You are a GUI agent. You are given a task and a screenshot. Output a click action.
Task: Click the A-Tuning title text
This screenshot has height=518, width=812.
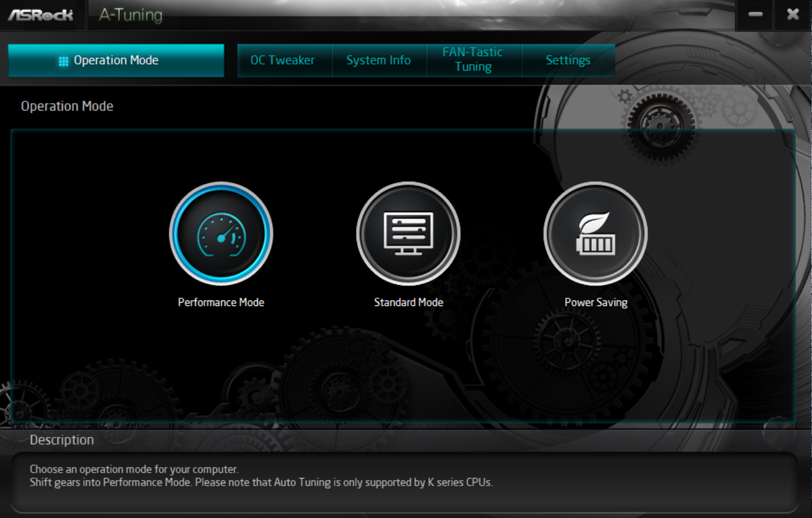pos(131,14)
